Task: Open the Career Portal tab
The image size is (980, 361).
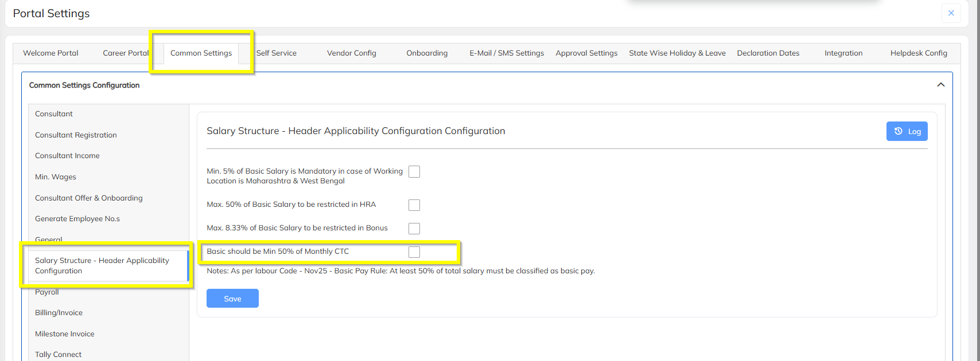Action: pos(125,53)
